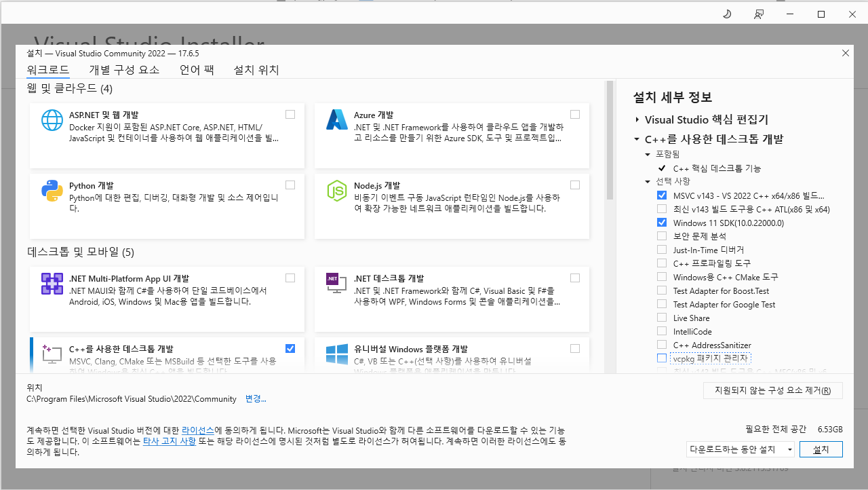This screenshot has width=868, height=490.
Task: Select the C++ 핵심 데스크톱 기능 item
Action: [717, 168]
